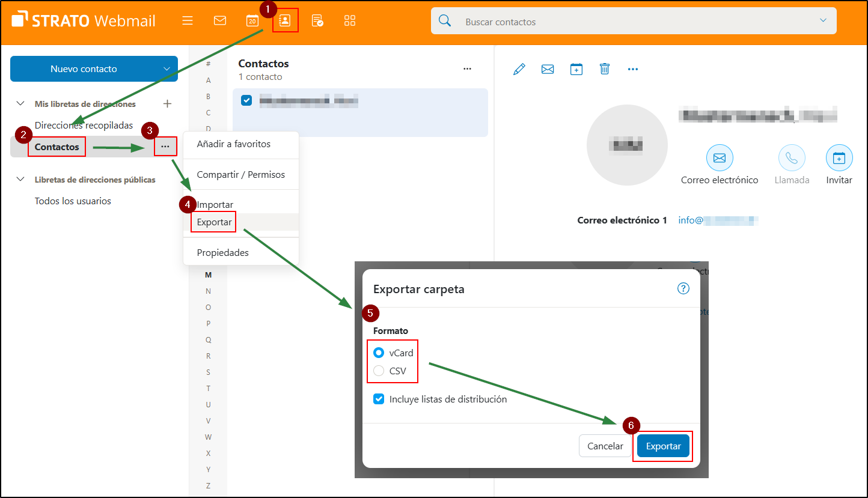This screenshot has height=498, width=868.
Task: Collapse Mis libretas de direcciones section
Action: tap(21, 104)
